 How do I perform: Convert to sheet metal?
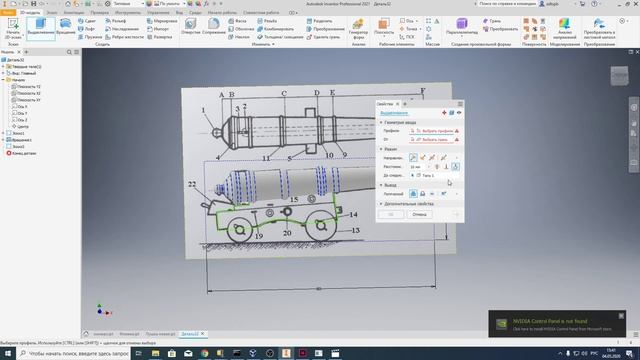[599, 28]
